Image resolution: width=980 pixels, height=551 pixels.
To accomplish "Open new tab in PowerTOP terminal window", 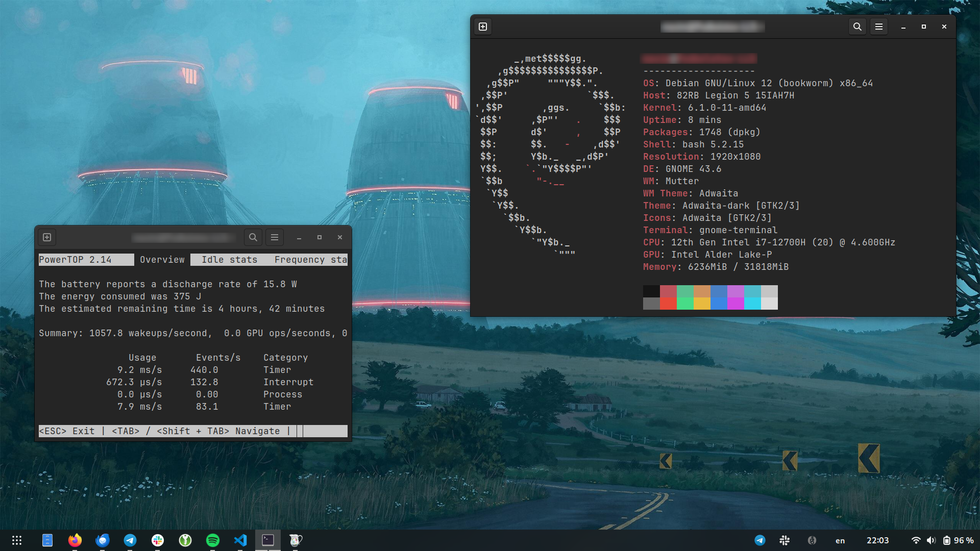I will (x=47, y=237).
